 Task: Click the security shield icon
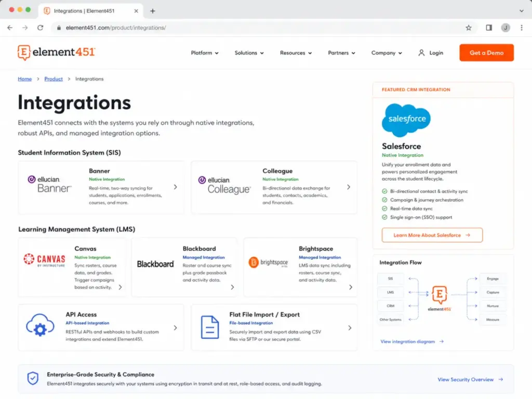[33, 378]
